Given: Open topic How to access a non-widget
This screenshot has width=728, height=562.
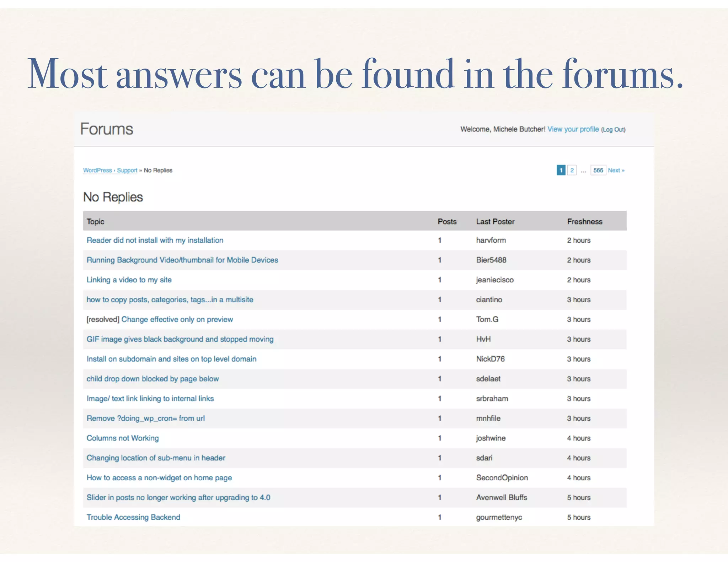Looking at the screenshot, I should point(159,478).
